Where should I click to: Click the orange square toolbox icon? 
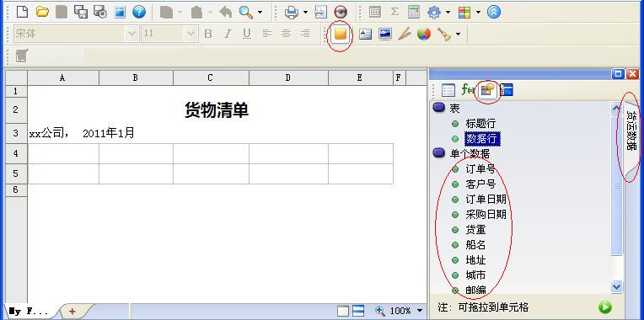pyautogui.click(x=341, y=34)
